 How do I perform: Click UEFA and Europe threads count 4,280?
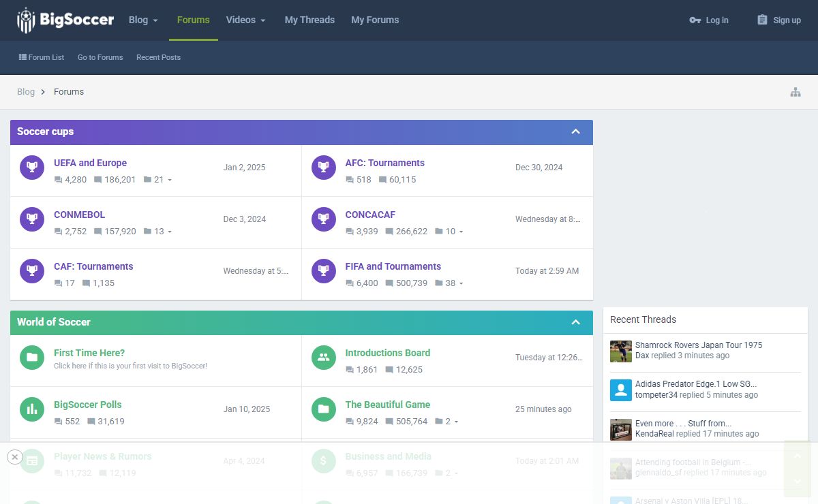70,180
